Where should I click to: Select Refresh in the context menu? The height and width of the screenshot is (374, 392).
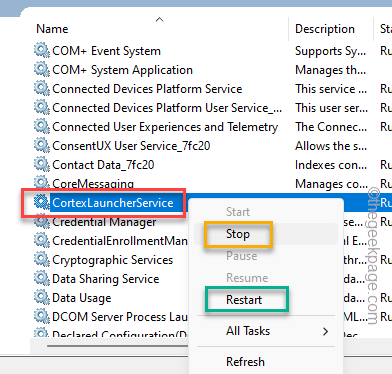(x=245, y=362)
